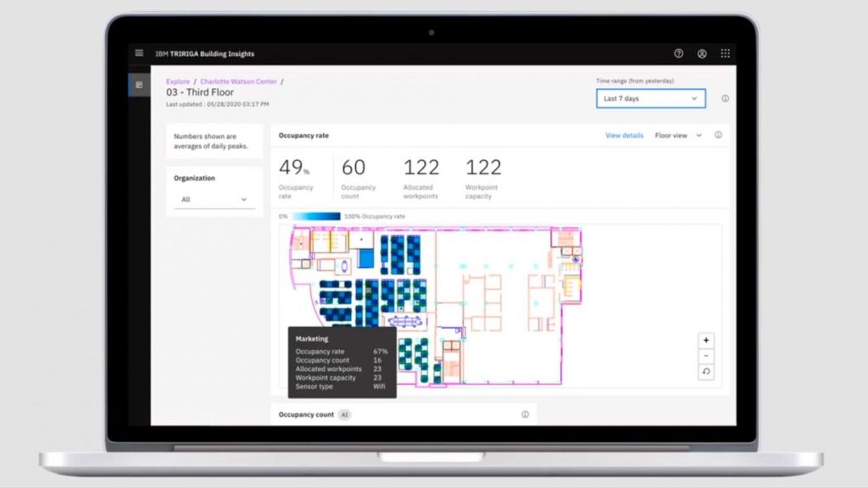Open the user profile icon
868x488 pixels.
702,53
